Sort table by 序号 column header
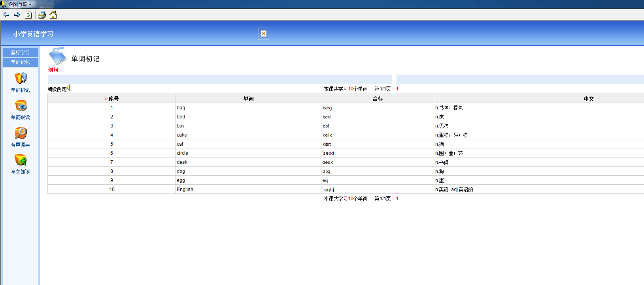Viewport: 644px width, 285px height. click(x=113, y=99)
